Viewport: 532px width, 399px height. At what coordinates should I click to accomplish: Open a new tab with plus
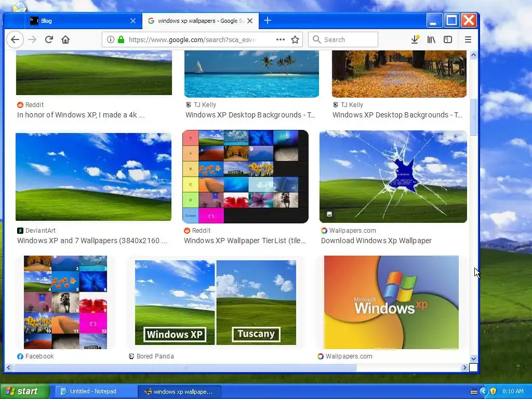click(x=268, y=21)
